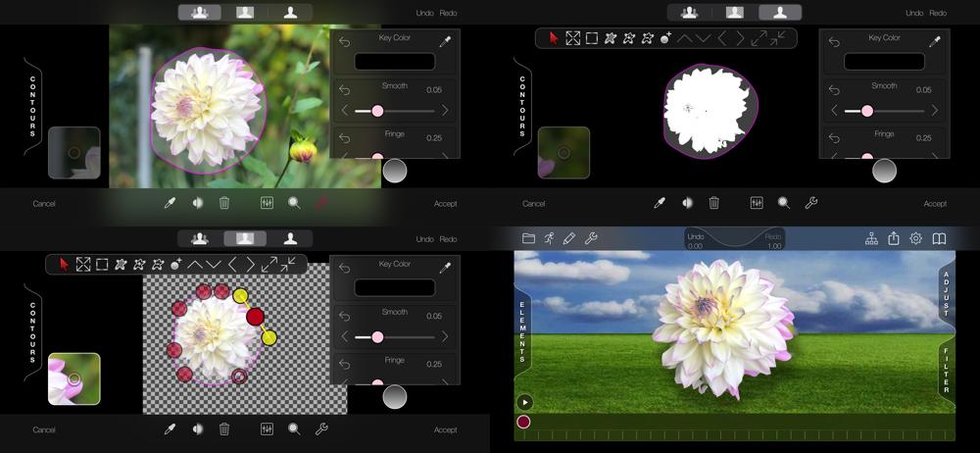Click the bottom wrench icon in the checkerboard view
Screen dimensions: 980x453
(x=321, y=429)
